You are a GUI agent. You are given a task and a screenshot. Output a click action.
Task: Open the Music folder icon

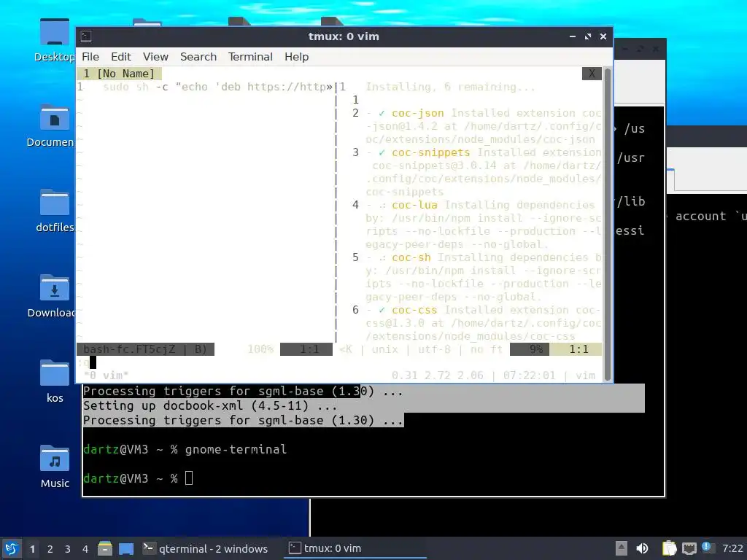click(x=54, y=458)
